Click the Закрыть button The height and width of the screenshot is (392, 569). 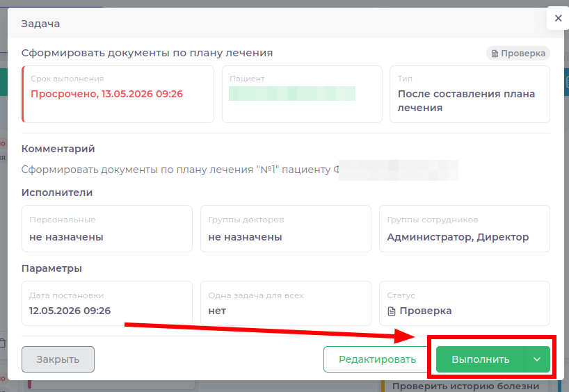click(58, 359)
